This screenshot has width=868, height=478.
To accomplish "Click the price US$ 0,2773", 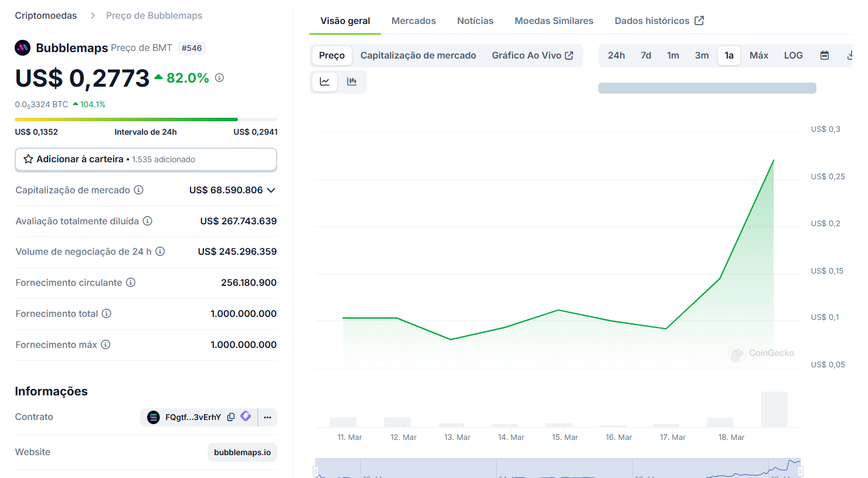I will (83, 78).
